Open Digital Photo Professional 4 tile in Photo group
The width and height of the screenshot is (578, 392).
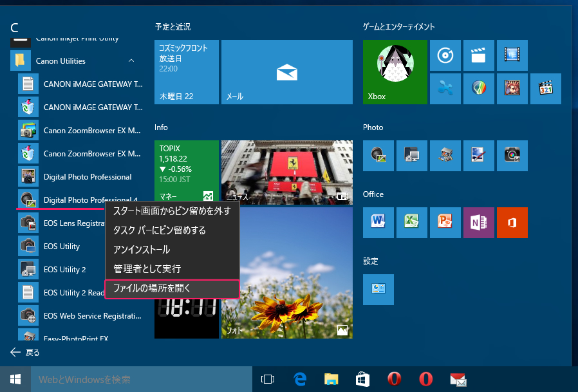click(378, 156)
